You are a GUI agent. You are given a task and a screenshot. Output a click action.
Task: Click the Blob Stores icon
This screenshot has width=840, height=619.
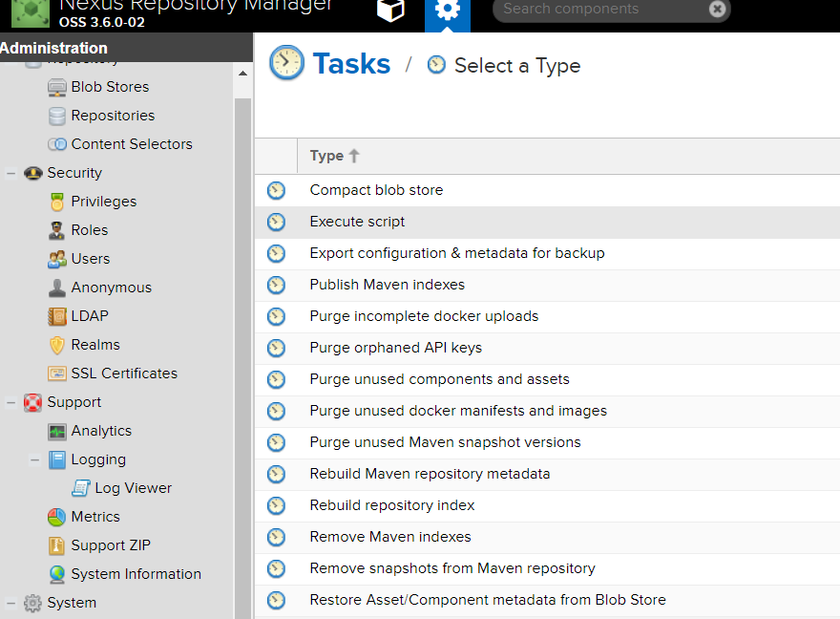coord(57,87)
